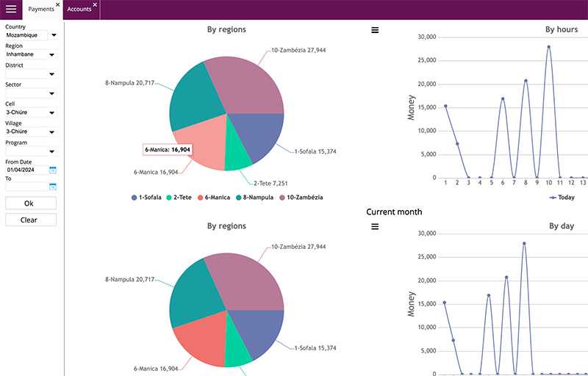The image size is (588, 376).
Task: Switch to the Accounts tab
Action: (79, 10)
